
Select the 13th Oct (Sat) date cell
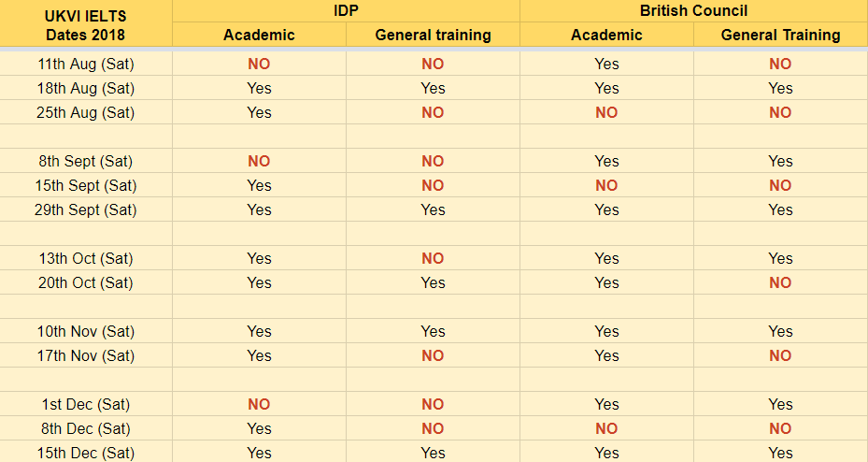(86, 258)
